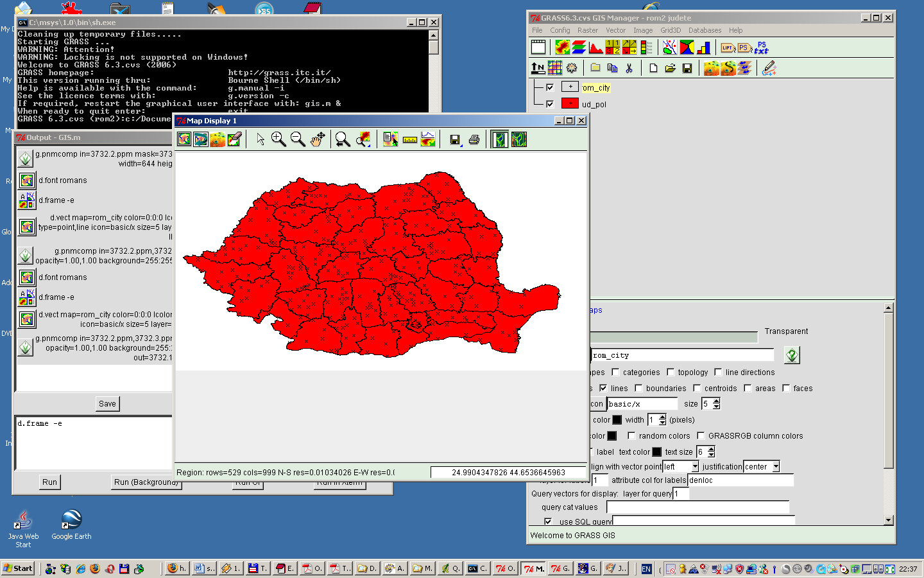
Task: Activate the pan hand tool
Action: click(318, 139)
